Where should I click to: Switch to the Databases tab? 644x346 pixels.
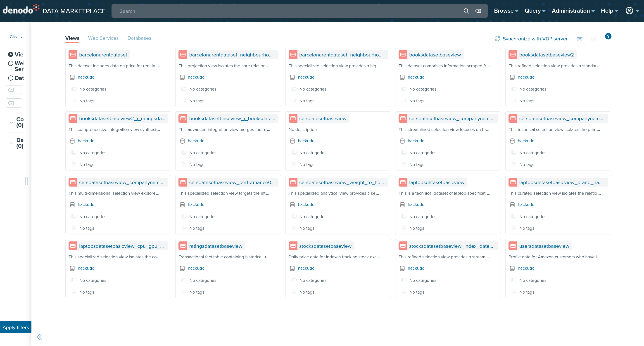139,38
